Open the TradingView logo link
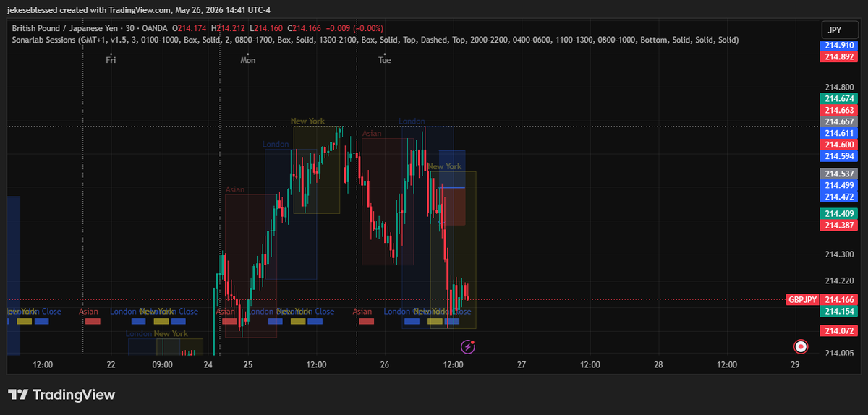Viewport: 868px width, 415px height. click(61, 395)
